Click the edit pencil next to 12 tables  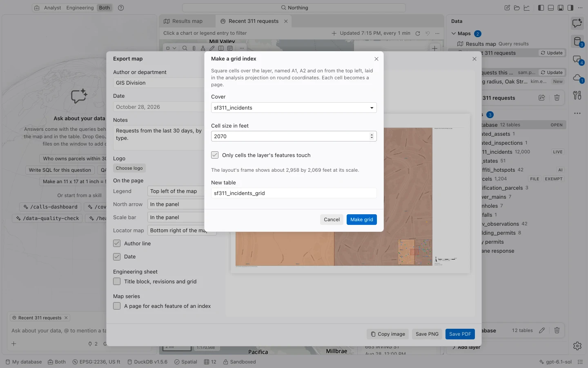coord(542,330)
